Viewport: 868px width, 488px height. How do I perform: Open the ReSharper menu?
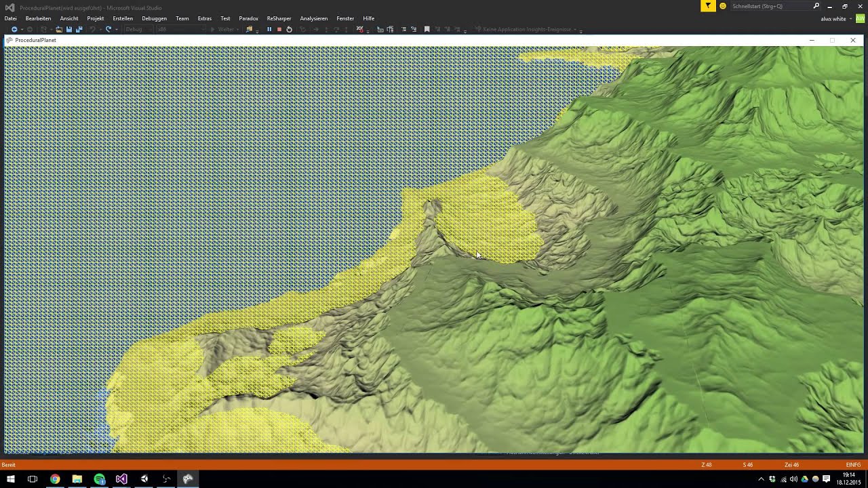coord(279,18)
